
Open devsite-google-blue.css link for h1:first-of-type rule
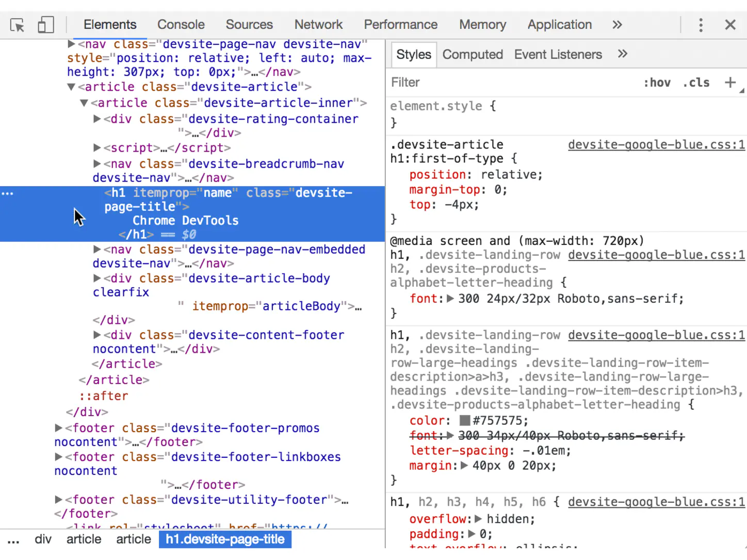[657, 145]
